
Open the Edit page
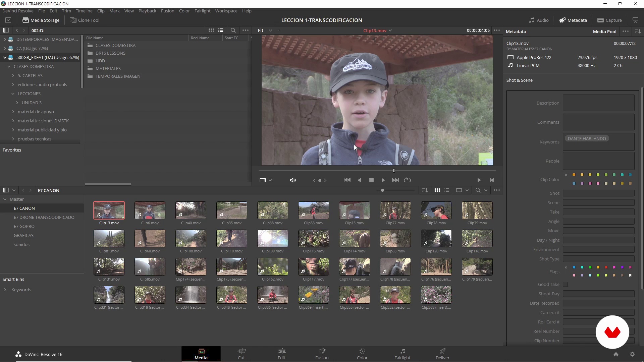point(282,354)
